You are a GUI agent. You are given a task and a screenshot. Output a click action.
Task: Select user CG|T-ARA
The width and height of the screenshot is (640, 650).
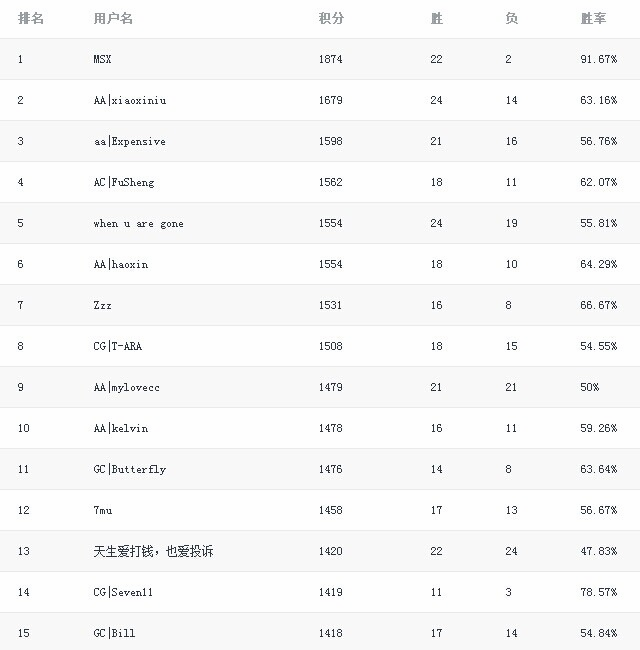coord(117,347)
